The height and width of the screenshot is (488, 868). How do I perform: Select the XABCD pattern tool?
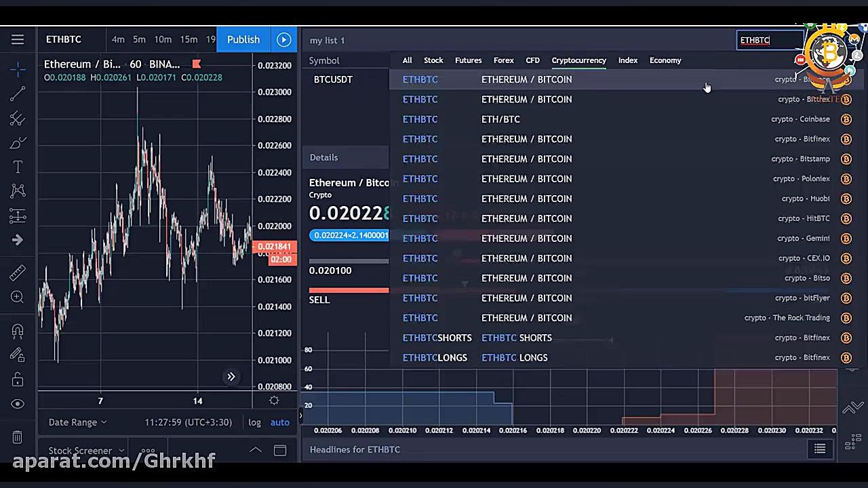(18, 191)
